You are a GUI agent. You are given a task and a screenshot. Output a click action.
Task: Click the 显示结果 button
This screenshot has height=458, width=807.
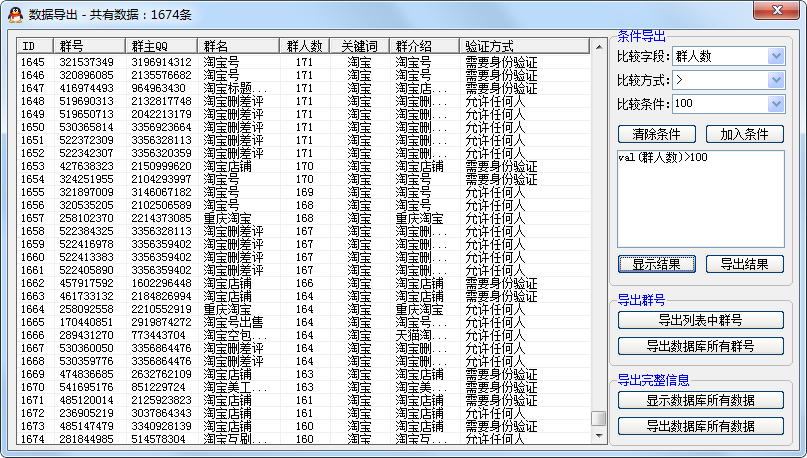pyautogui.click(x=656, y=264)
